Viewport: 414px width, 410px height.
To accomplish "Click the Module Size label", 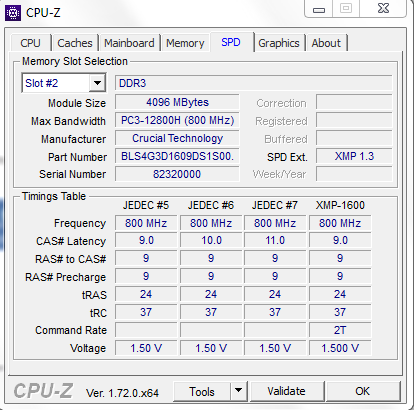I will click(77, 103).
